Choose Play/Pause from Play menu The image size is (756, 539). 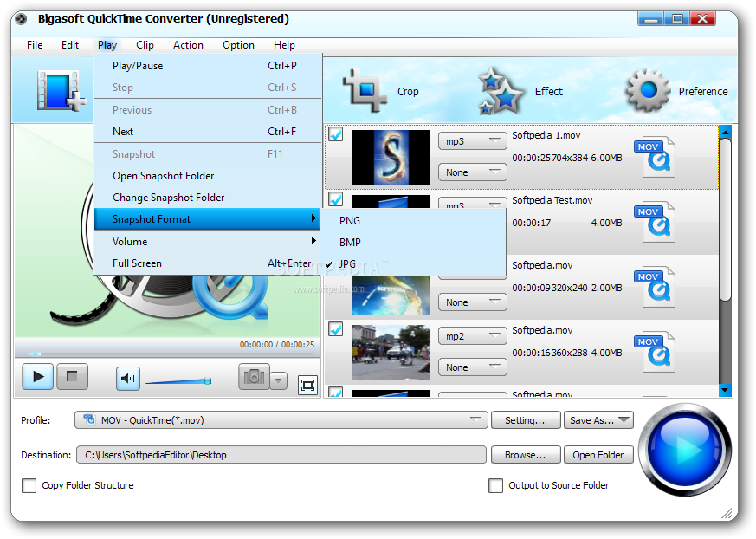(x=207, y=66)
